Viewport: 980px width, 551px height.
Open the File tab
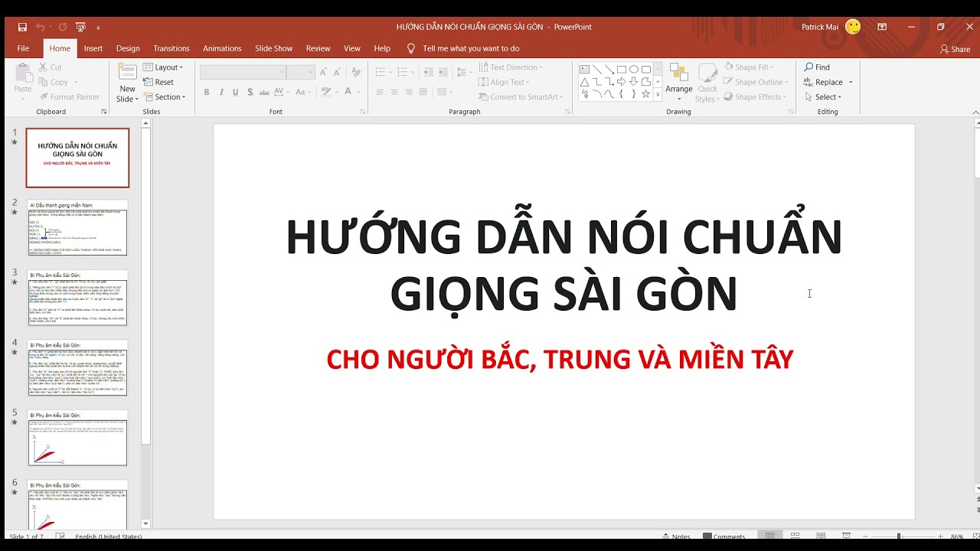pos(23,48)
